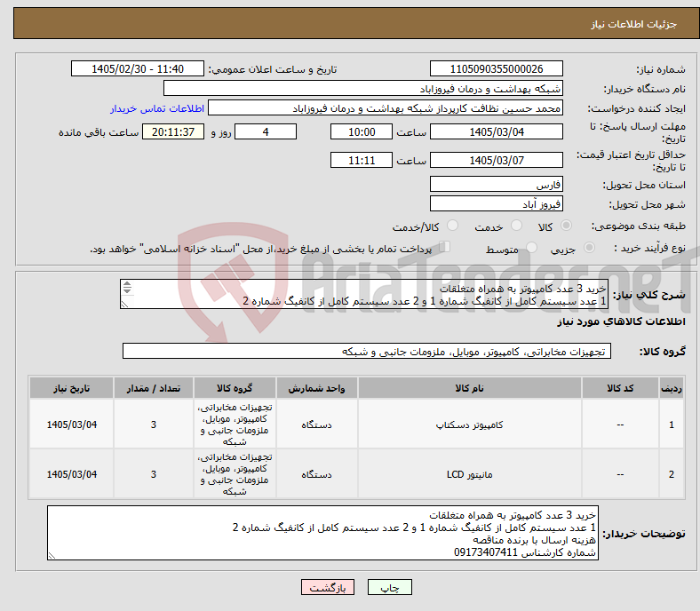Click the بازگشت (back) button
This screenshot has height=611, width=700.
coord(328,587)
